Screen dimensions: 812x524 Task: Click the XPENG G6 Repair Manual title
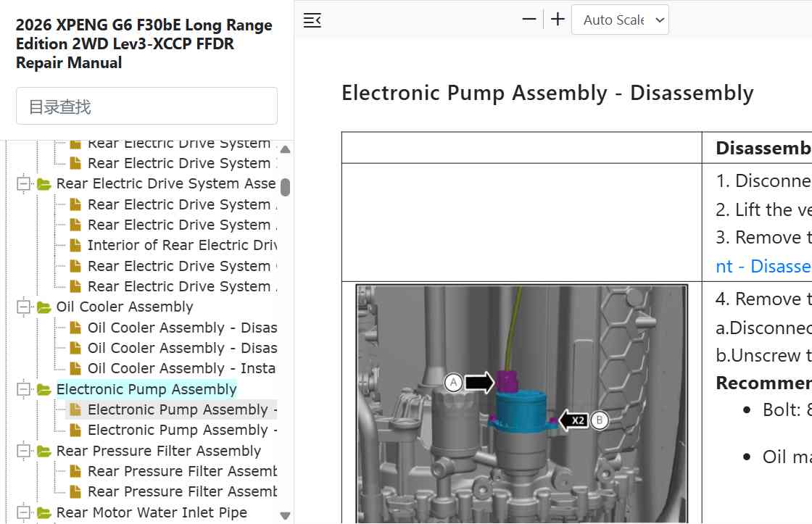coord(144,43)
